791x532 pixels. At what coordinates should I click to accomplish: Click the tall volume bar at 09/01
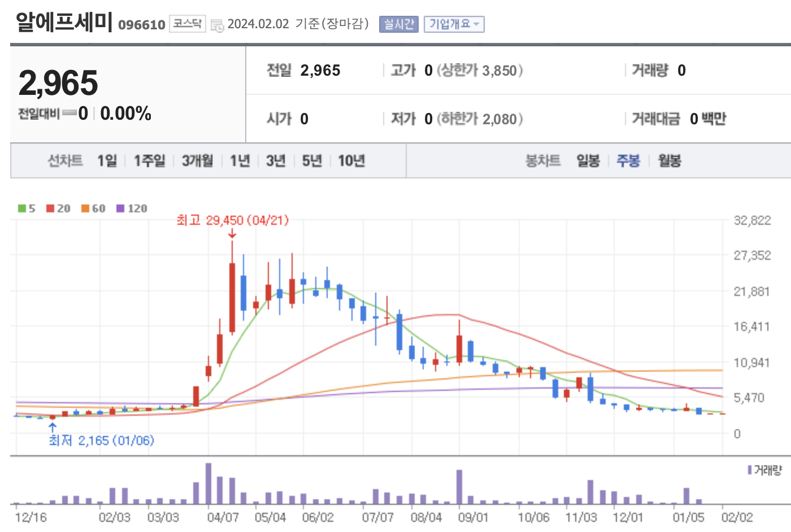click(x=459, y=487)
